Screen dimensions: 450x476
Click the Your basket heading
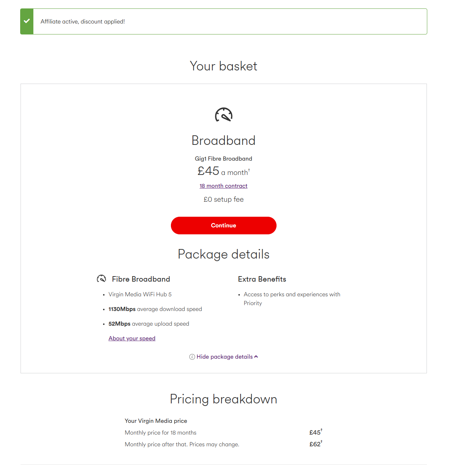(223, 66)
